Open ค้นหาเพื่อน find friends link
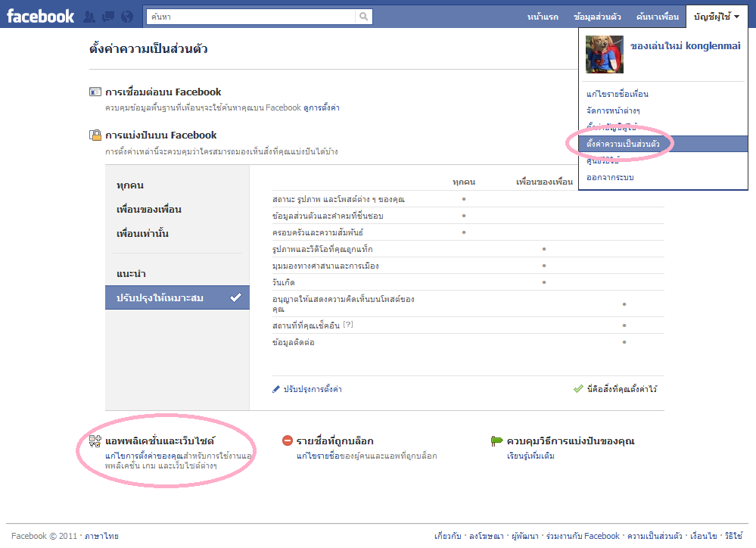The height and width of the screenshot is (548, 756). (657, 17)
